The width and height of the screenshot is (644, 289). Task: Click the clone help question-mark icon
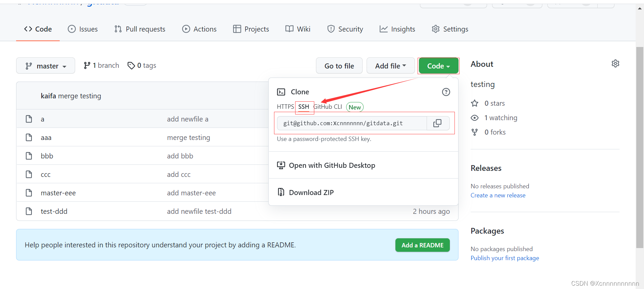(x=446, y=92)
